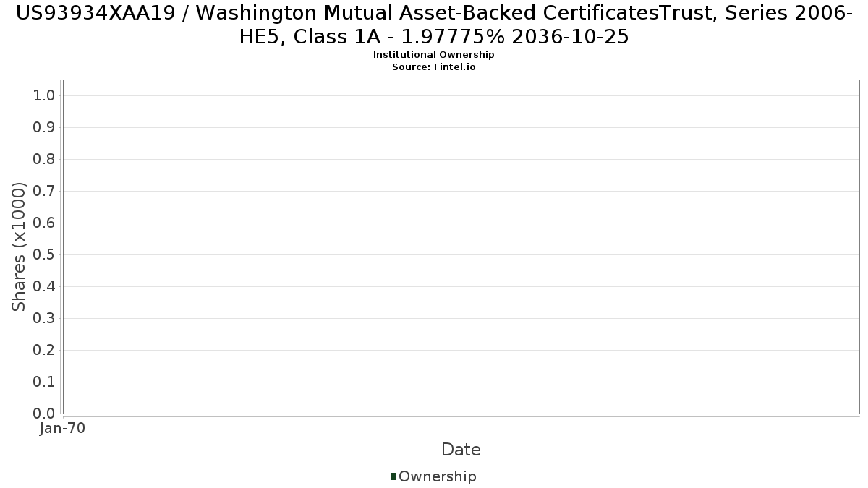Click the Source: Fintel.io text
Screen dimensions: 868x488
[x=434, y=67]
